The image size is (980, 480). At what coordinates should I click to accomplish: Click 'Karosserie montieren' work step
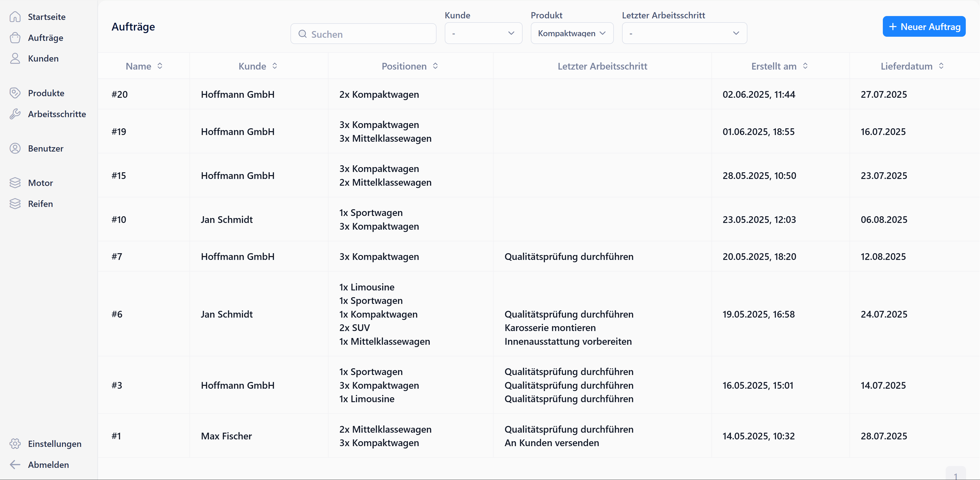point(550,327)
